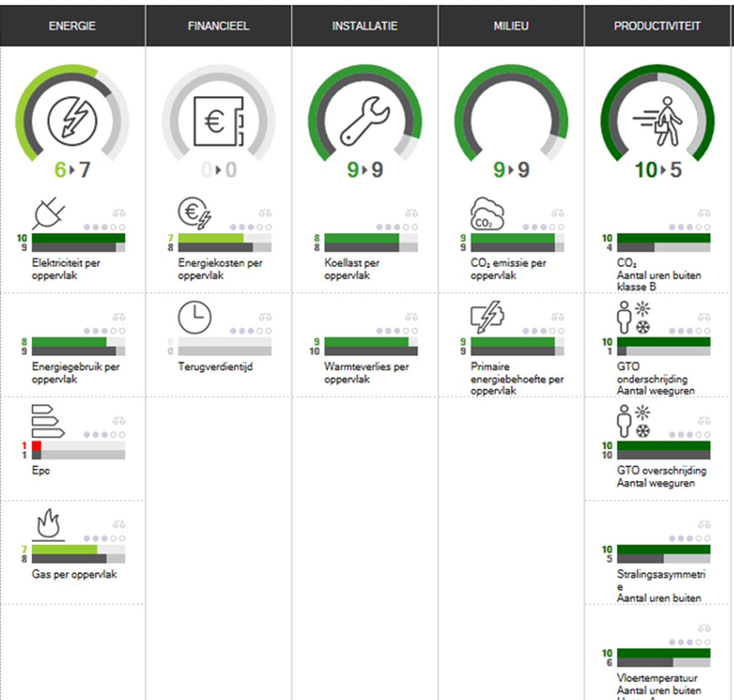Click the euro lightning icon for Energiekosten
This screenshot has height=700, width=734.
[194, 213]
